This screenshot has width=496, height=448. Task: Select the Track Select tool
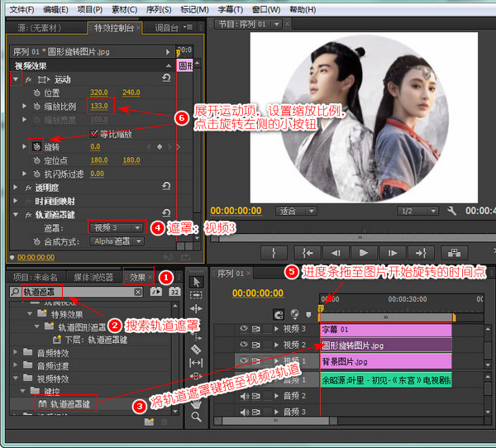(197, 295)
